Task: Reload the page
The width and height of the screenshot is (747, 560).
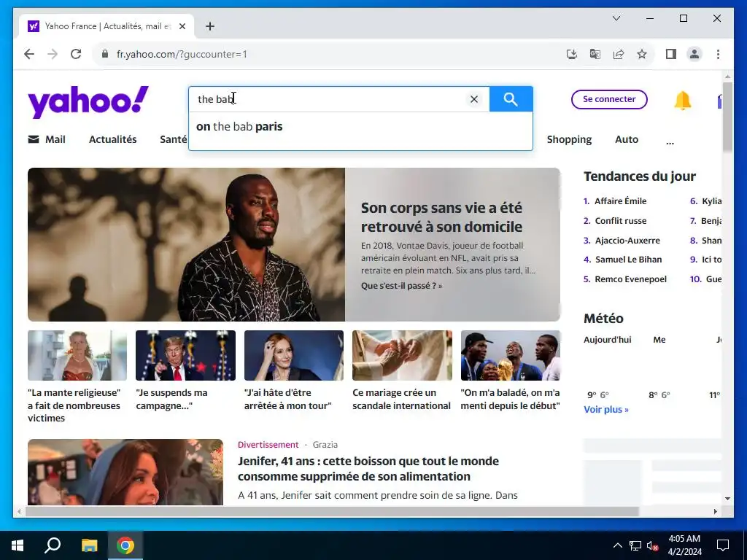Action: pos(76,54)
